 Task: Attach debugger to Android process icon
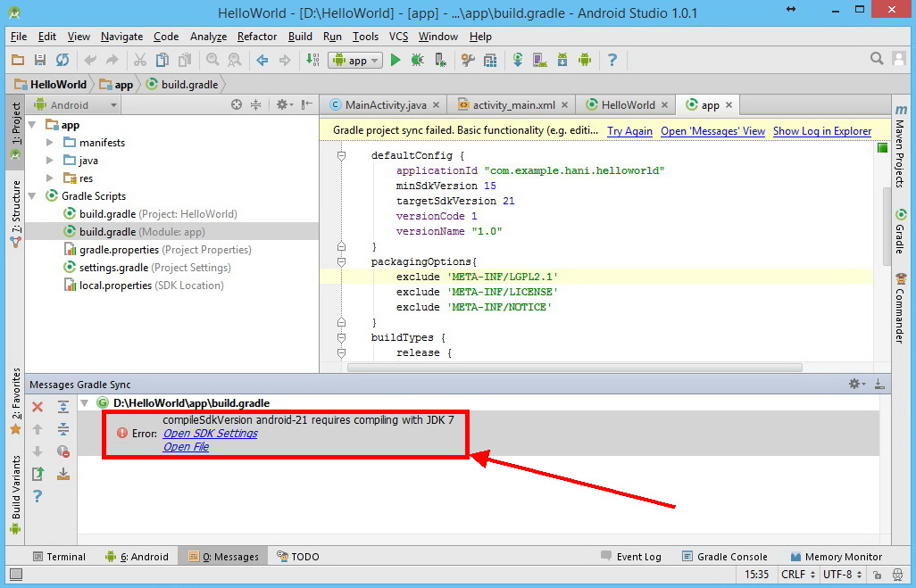coord(440,60)
